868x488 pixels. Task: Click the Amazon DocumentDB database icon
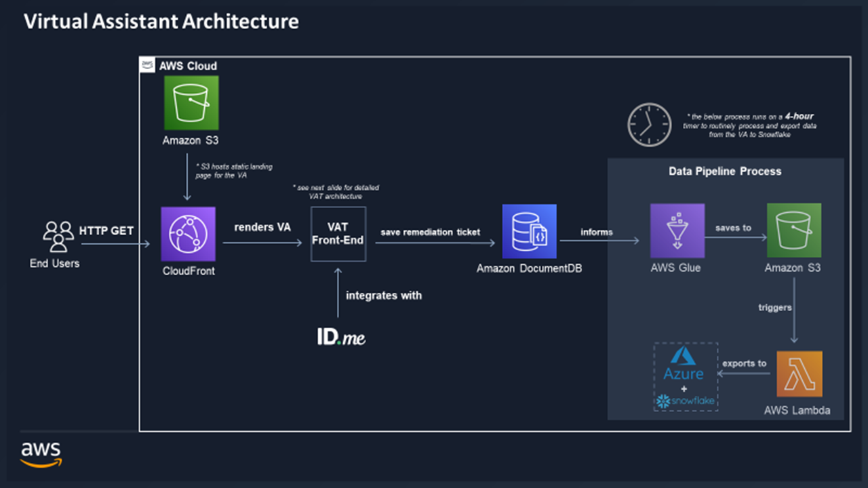[529, 231]
